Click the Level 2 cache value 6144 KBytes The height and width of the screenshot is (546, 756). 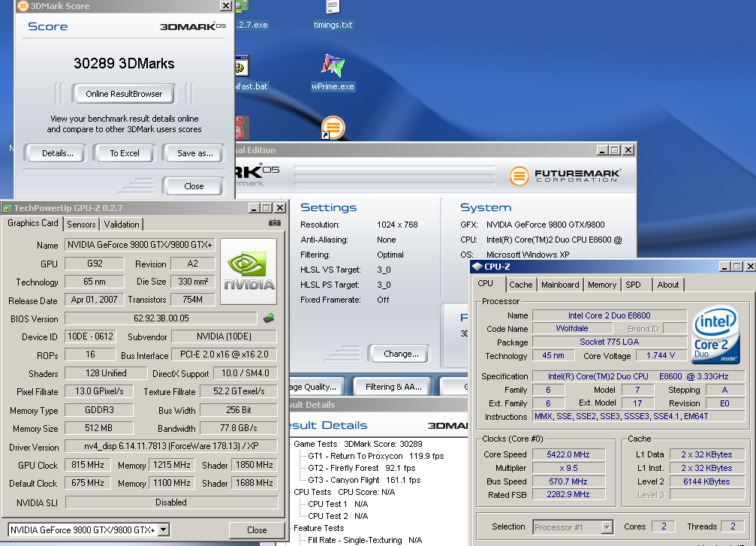point(706,481)
